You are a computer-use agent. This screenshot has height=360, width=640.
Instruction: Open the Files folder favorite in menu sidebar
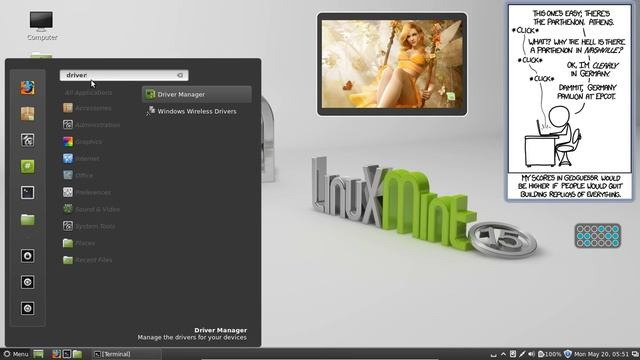pos(27,219)
